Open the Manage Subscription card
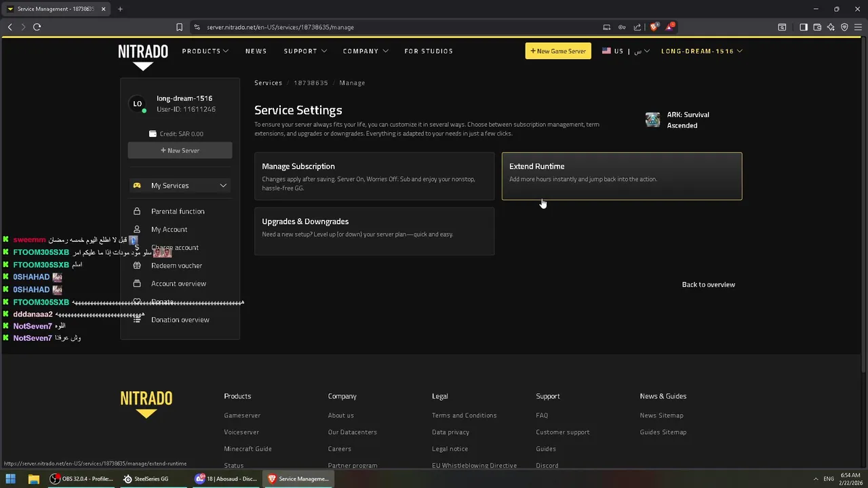868x488 pixels. (374, 176)
